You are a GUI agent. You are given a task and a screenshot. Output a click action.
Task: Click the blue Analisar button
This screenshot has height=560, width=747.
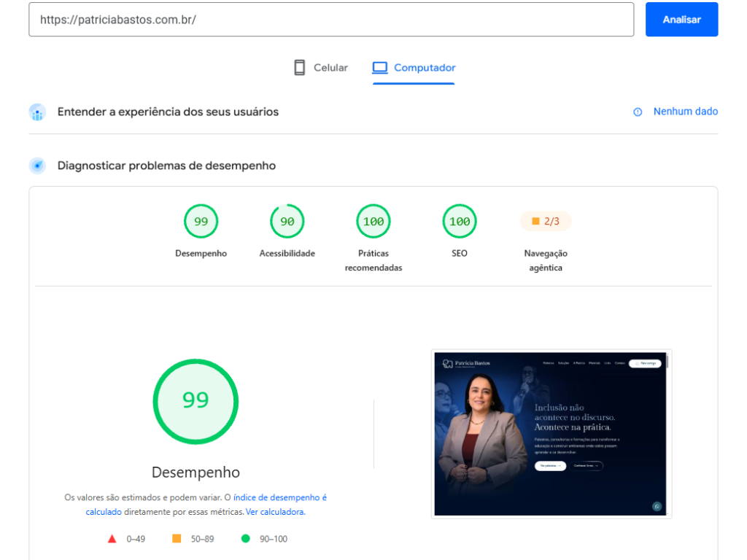coord(681,20)
